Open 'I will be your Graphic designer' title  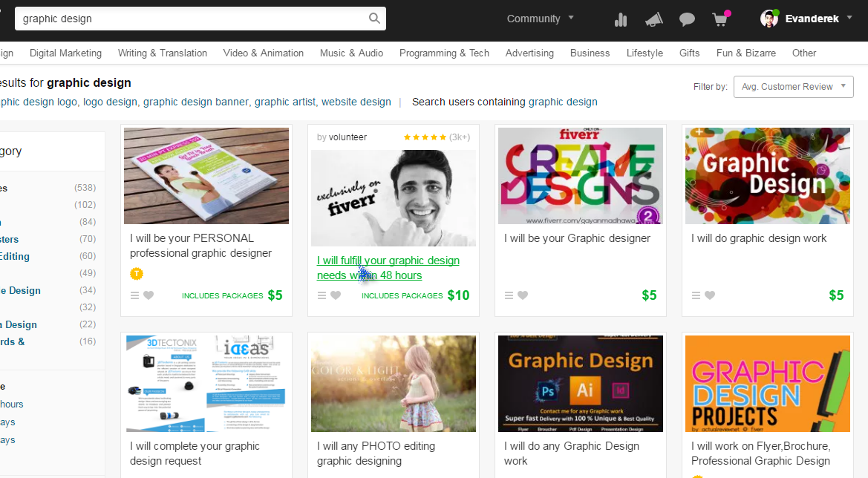click(x=578, y=238)
